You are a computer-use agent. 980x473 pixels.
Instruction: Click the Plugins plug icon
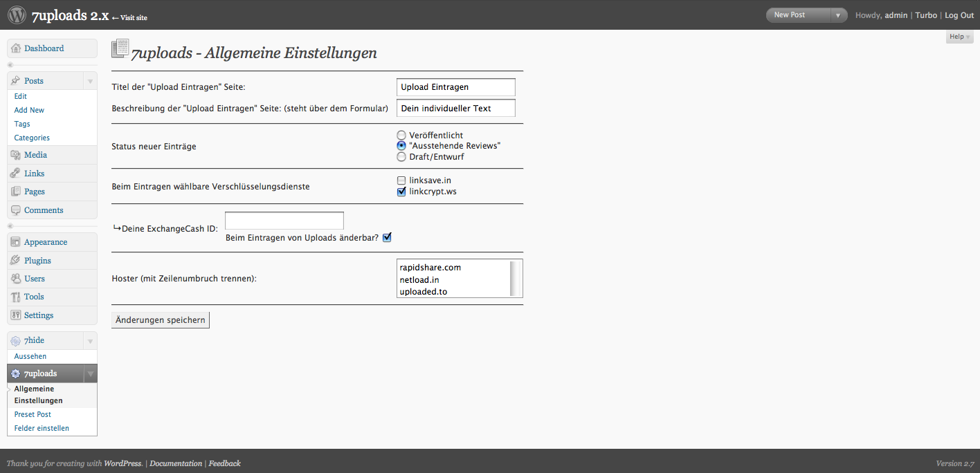16,261
